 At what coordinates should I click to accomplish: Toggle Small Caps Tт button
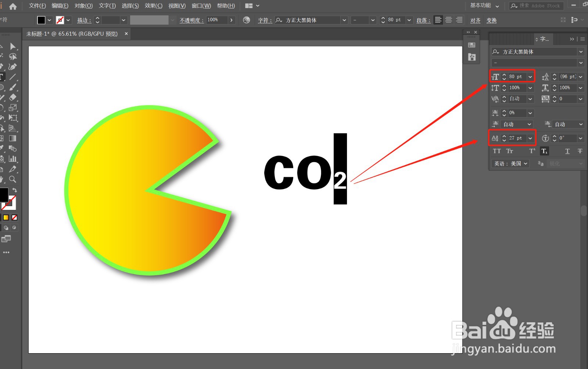(x=510, y=151)
